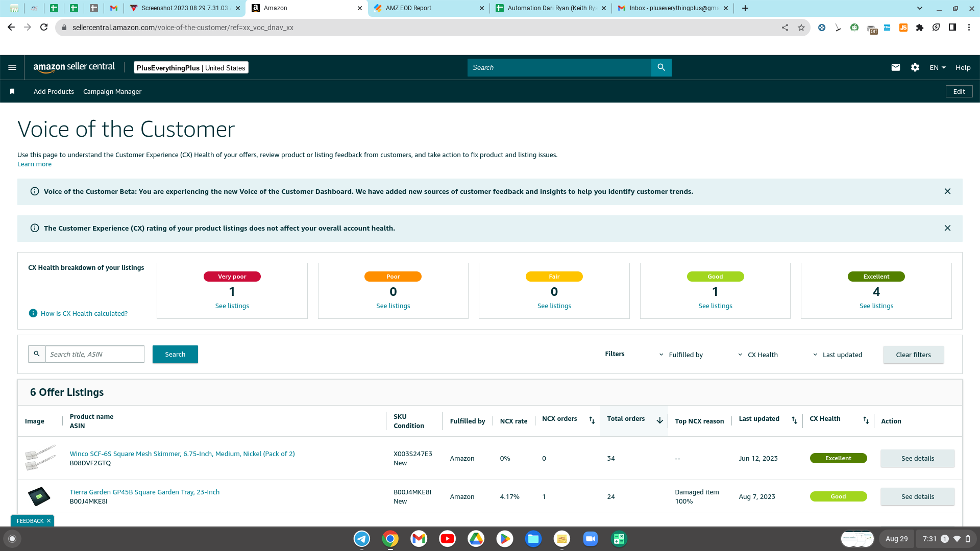
Task: Open the settings gear icon
Action: coord(915,67)
